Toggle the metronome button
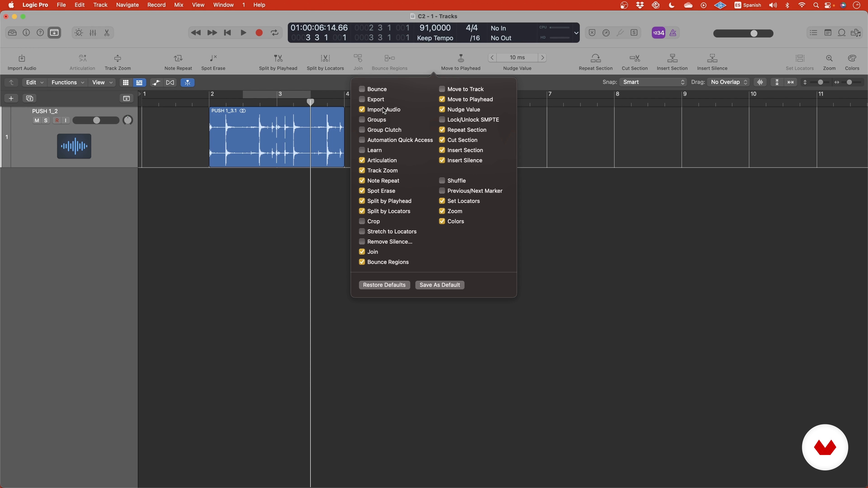 click(673, 33)
